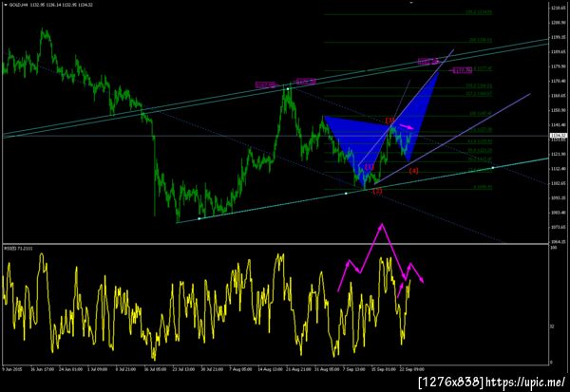Click the 30 Jul 21:00 time axis label

212,369
